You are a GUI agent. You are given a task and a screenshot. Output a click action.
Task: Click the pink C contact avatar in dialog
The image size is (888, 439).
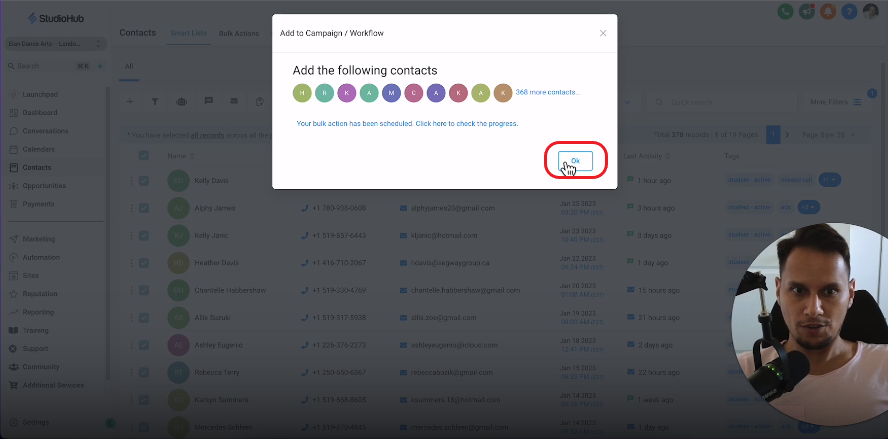click(x=414, y=93)
